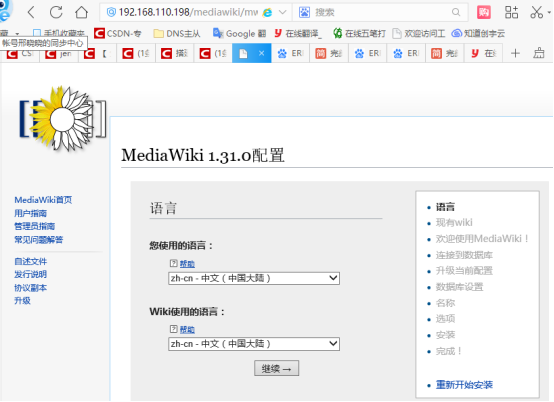Open the 在线五笔打 bookmark

[x=359, y=34]
